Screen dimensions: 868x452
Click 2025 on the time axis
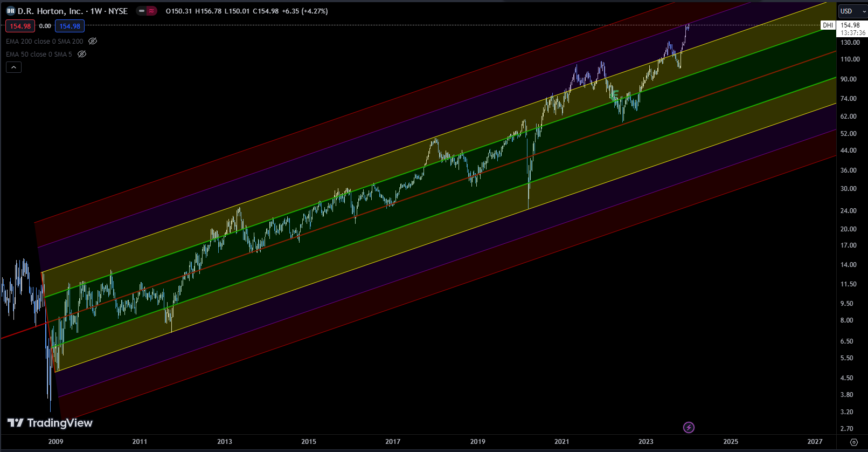tap(731, 442)
